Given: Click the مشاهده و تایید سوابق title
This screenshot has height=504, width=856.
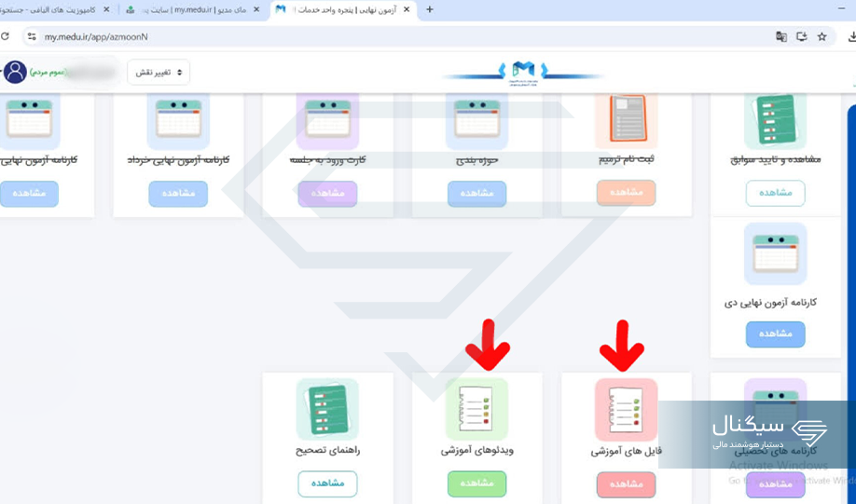Looking at the screenshot, I should coord(775,159).
